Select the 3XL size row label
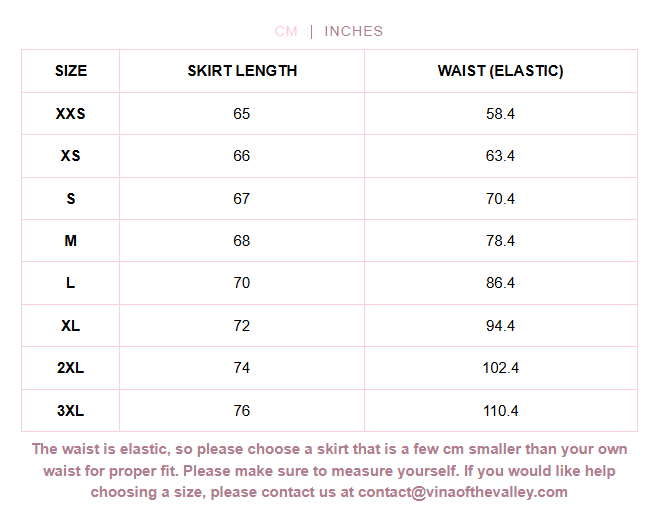The image size is (660, 532). (71, 410)
